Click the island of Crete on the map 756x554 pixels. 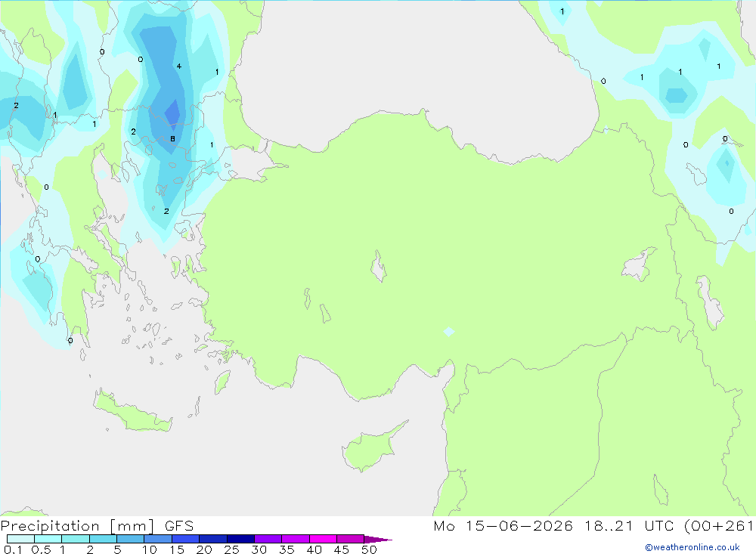click(131, 411)
